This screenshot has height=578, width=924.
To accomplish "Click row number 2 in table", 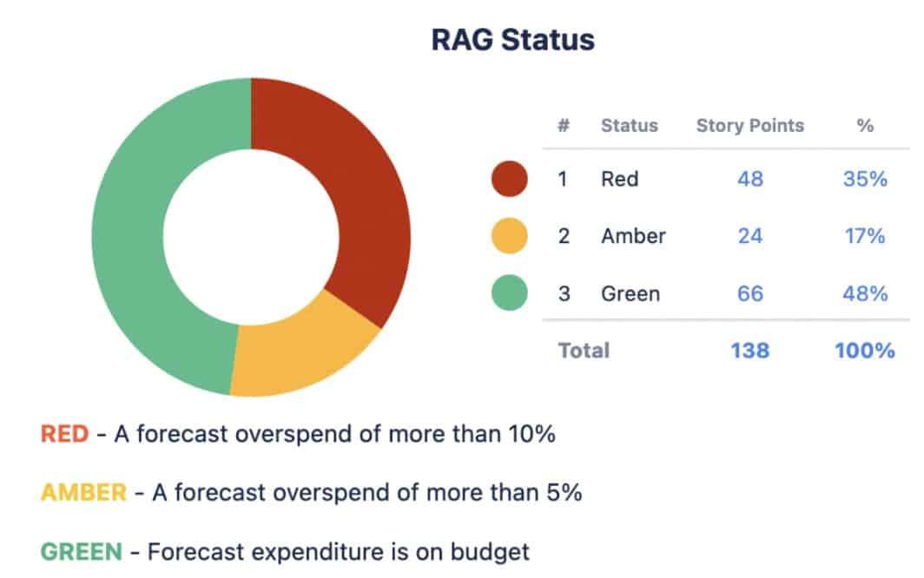I will (564, 236).
